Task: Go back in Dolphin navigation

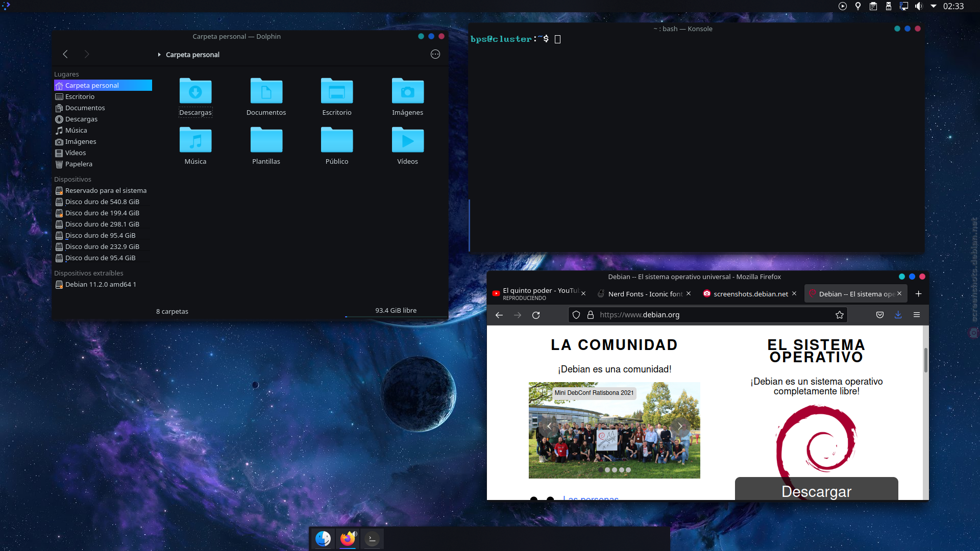Action: coord(65,54)
